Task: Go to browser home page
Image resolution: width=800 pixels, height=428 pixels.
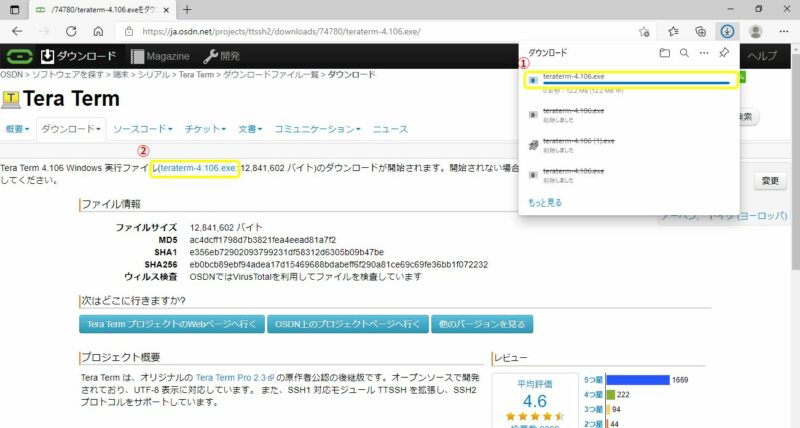Action: (98, 31)
